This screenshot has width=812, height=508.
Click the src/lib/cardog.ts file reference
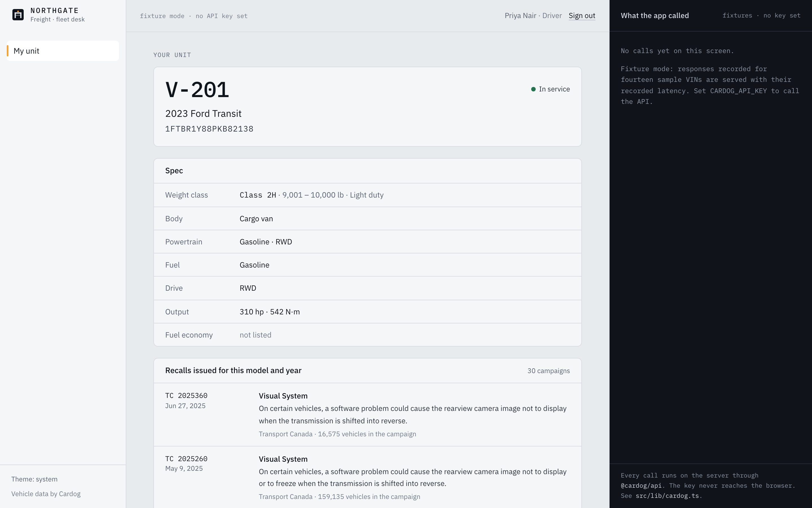[x=667, y=496]
